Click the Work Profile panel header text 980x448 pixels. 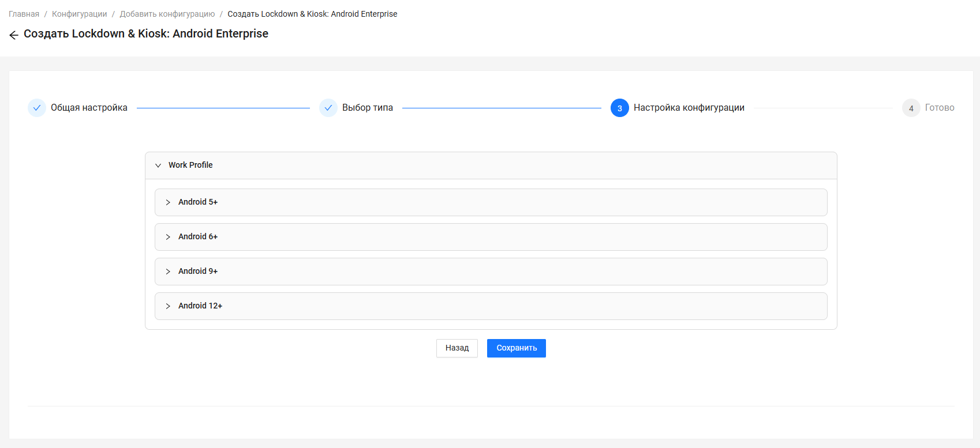(190, 165)
